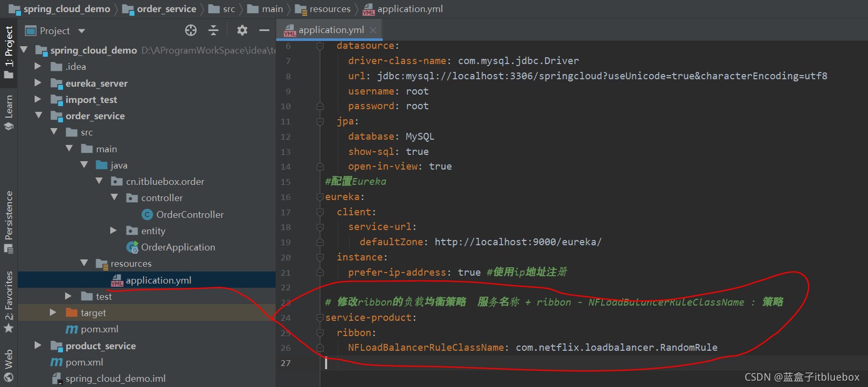Open the 2: Favorites tool window tab

pos(9,302)
